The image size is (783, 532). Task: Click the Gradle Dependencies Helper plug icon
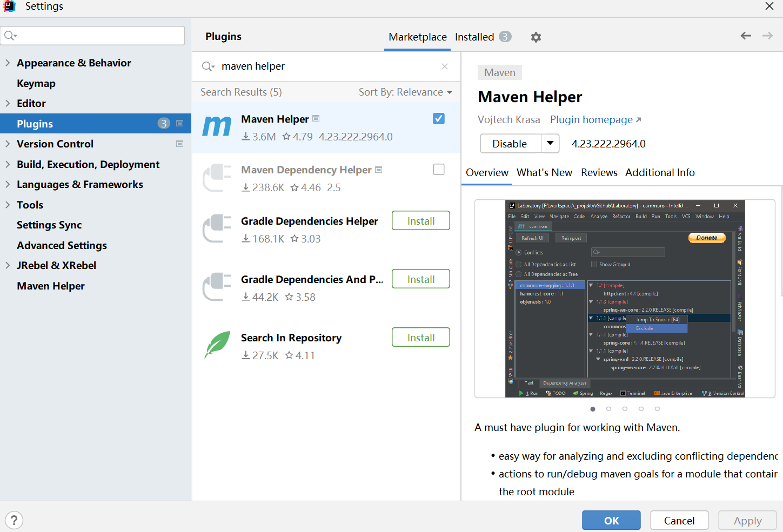(x=217, y=228)
